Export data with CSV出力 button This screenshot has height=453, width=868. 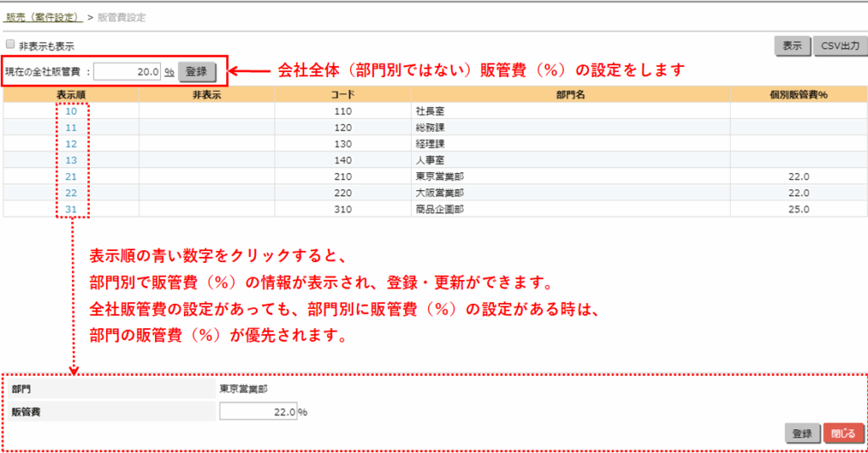(837, 47)
